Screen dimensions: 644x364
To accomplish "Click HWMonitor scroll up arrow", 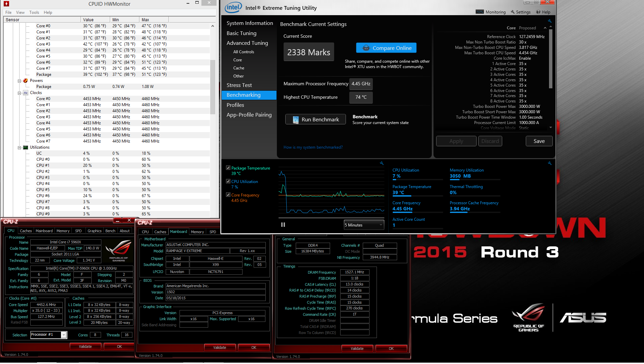I will tap(213, 26).
